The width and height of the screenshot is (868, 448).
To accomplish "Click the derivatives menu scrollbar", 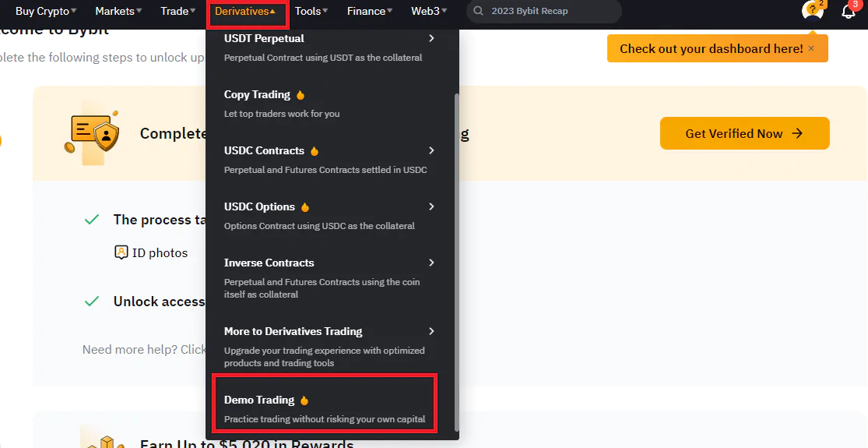I will (x=457, y=262).
